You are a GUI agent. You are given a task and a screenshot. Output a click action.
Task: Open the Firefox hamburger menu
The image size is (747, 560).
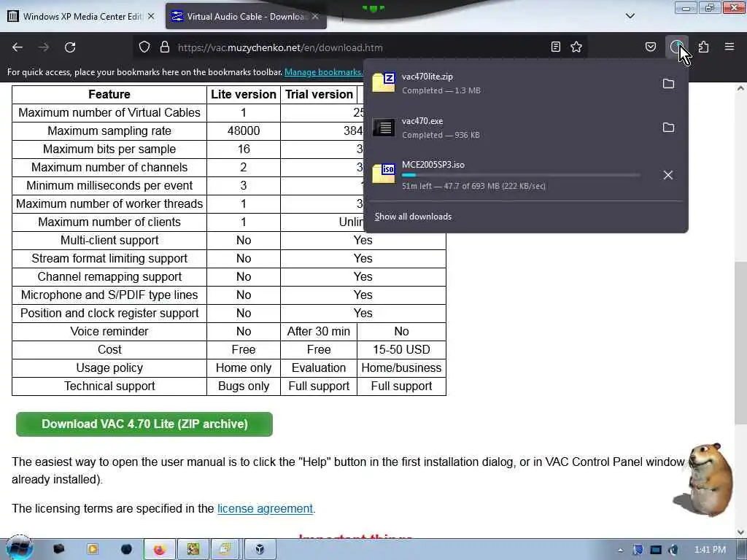coord(729,47)
